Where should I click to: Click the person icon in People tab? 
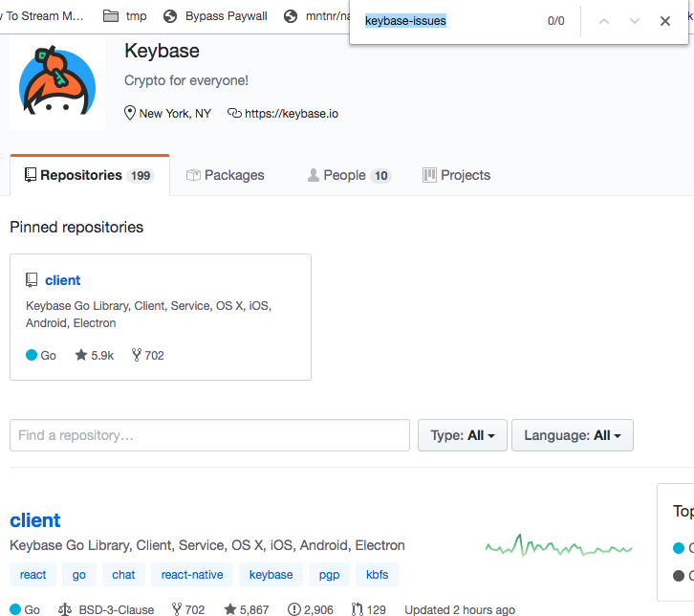(313, 175)
